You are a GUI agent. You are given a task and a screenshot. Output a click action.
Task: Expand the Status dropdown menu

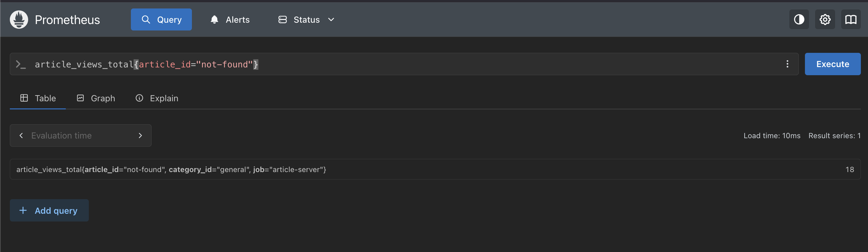pos(306,20)
